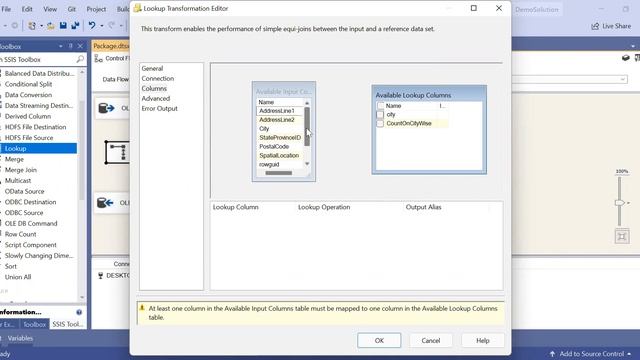The image size is (640, 360).
Task: Open the New Project dropdown arrow
Action: pyautogui.click(x=41, y=26)
